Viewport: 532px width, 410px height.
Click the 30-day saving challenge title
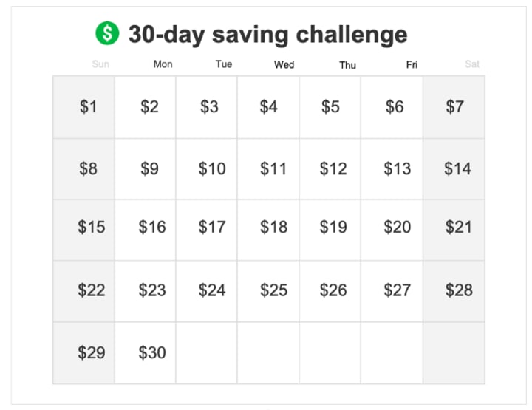point(267,34)
